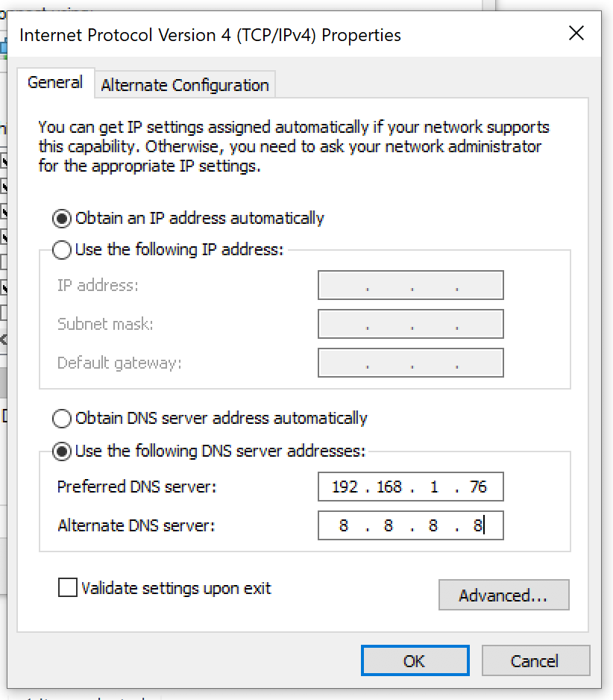
Task: Click the Subnet mask input field
Action: [410, 325]
